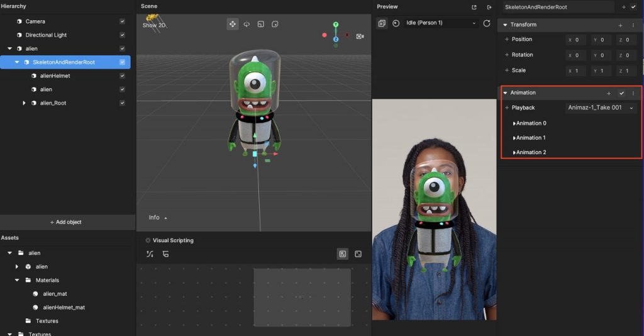Screen dimensions: 644x336
Task: Open the Textures folder under Materials
Action: point(47,321)
